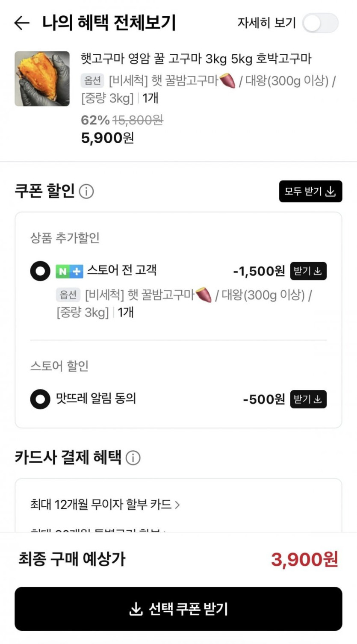Screen dimensions: 357x644
Task: Tap the 상품 추가할인 section label
Action: point(65,238)
